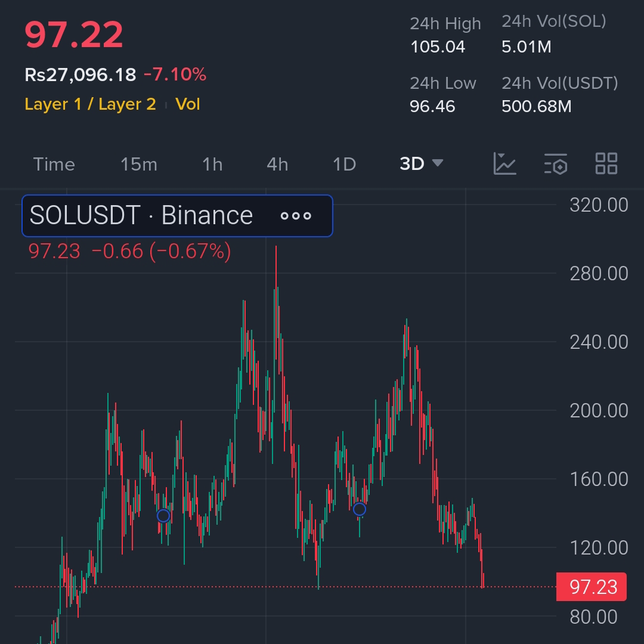Click the 160.00 price axis label

(599, 479)
